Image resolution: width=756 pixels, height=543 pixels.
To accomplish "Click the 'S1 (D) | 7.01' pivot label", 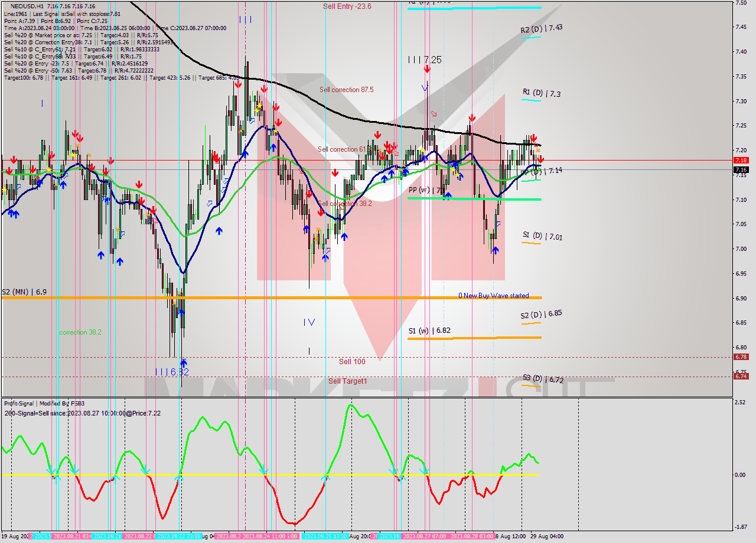I will coord(542,236).
